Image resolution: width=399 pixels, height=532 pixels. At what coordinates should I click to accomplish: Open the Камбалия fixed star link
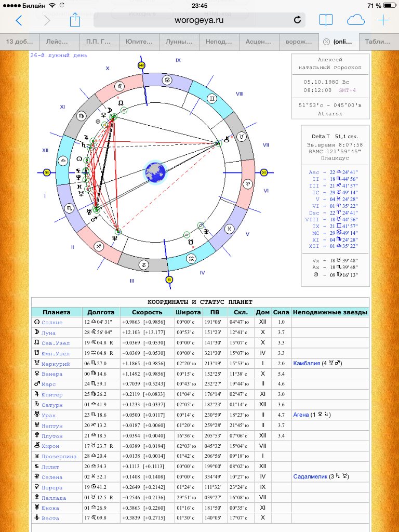[307, 364]
